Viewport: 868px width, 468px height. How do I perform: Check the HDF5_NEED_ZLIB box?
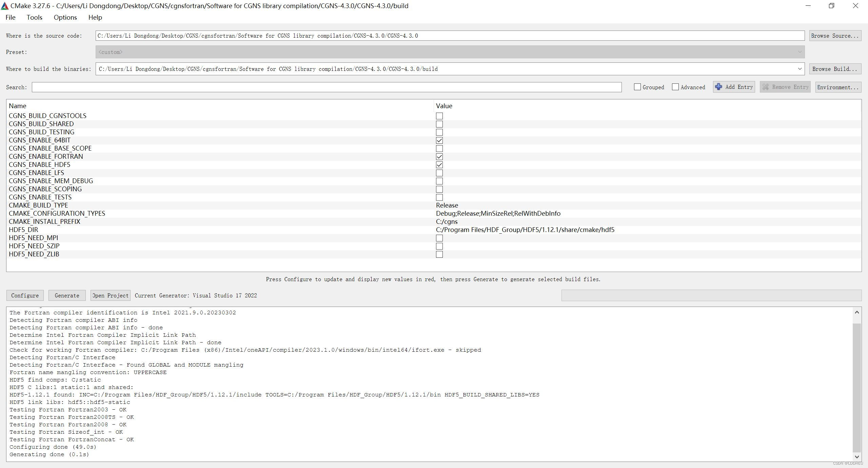(x=439, y=254)
